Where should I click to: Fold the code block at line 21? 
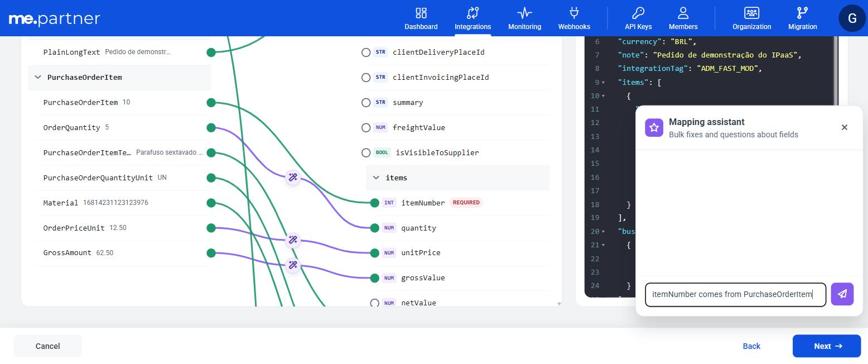point(603,245)
